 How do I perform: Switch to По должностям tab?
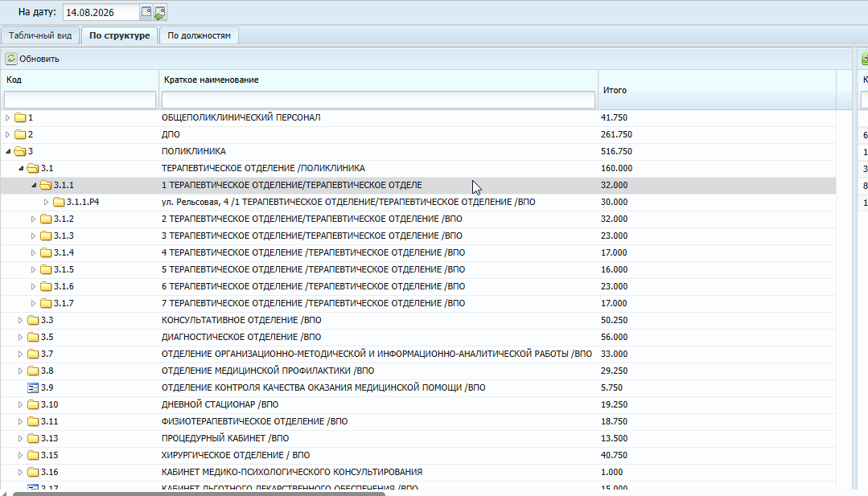pyautogui.click(x=200, y=35)
